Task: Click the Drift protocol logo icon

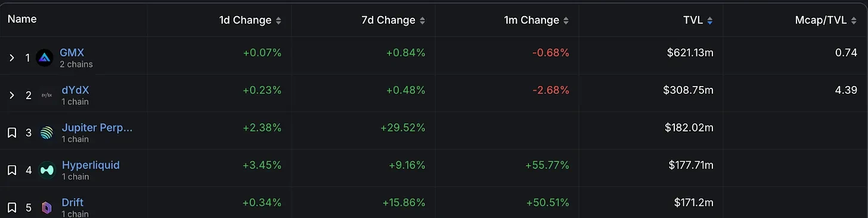Action: click(x=46, y=207)
